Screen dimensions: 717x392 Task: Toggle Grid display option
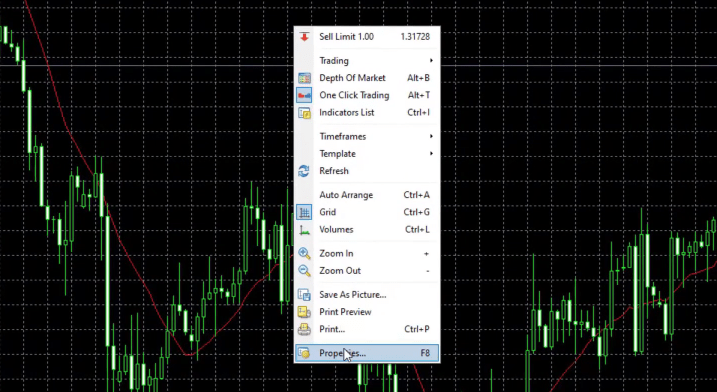(367, 212)
